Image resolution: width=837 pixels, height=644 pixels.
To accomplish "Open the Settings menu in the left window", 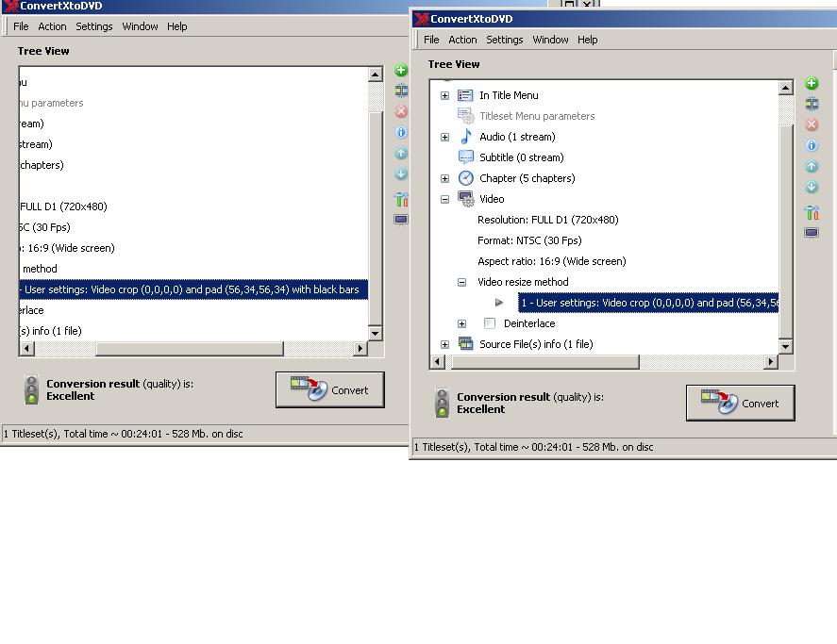I will 94,26.
